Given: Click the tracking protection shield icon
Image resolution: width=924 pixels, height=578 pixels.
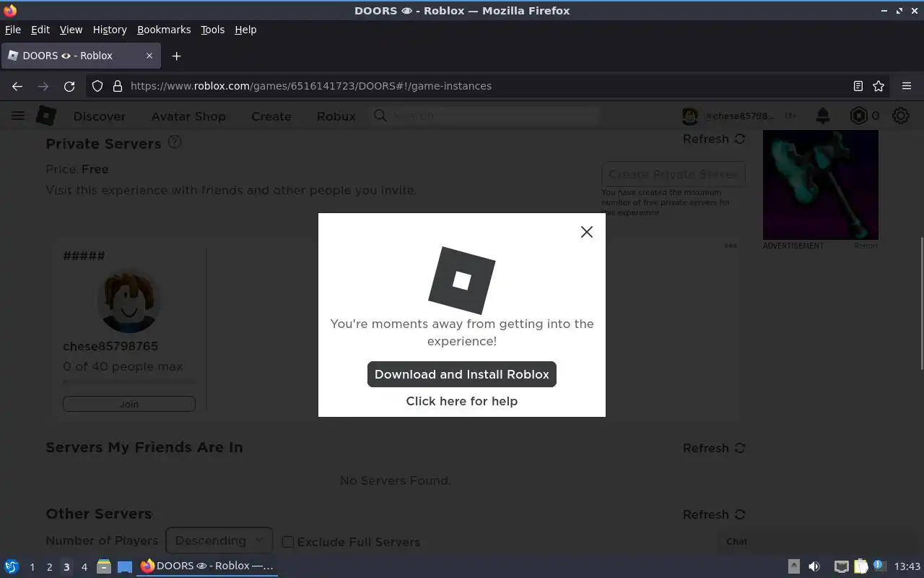Looking at the screenshot, I should click(x=97, y=86).
